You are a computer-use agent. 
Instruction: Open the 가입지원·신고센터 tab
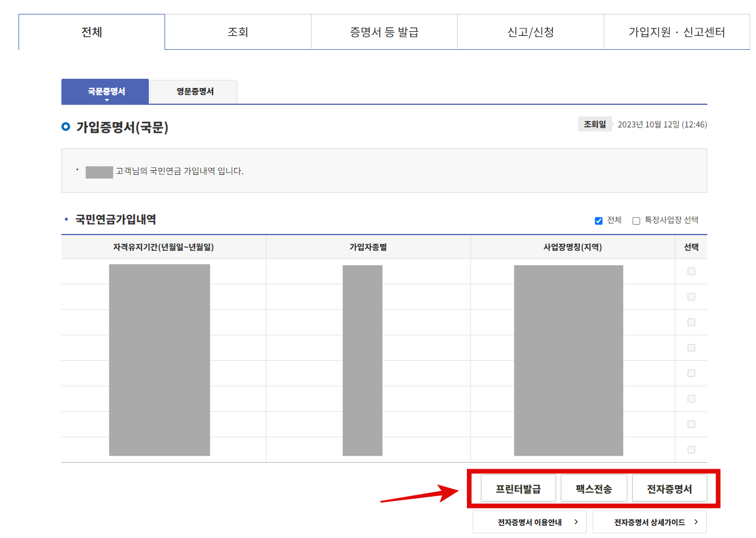[x=677, y=32]
